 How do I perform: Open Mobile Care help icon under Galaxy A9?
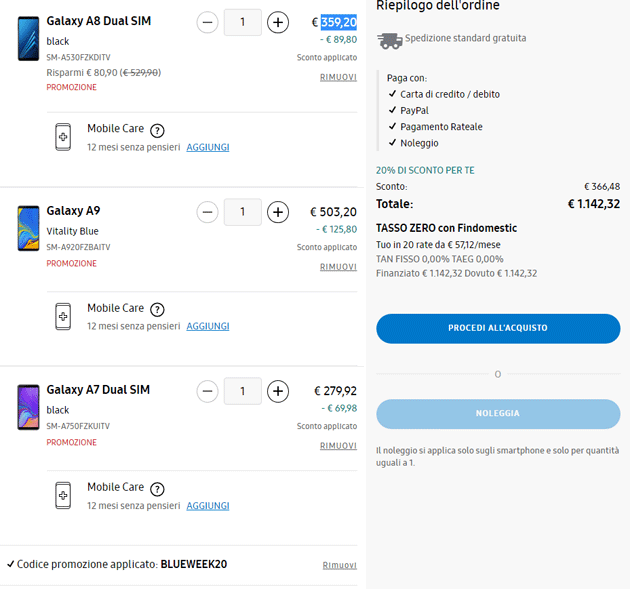pos(157,309)
